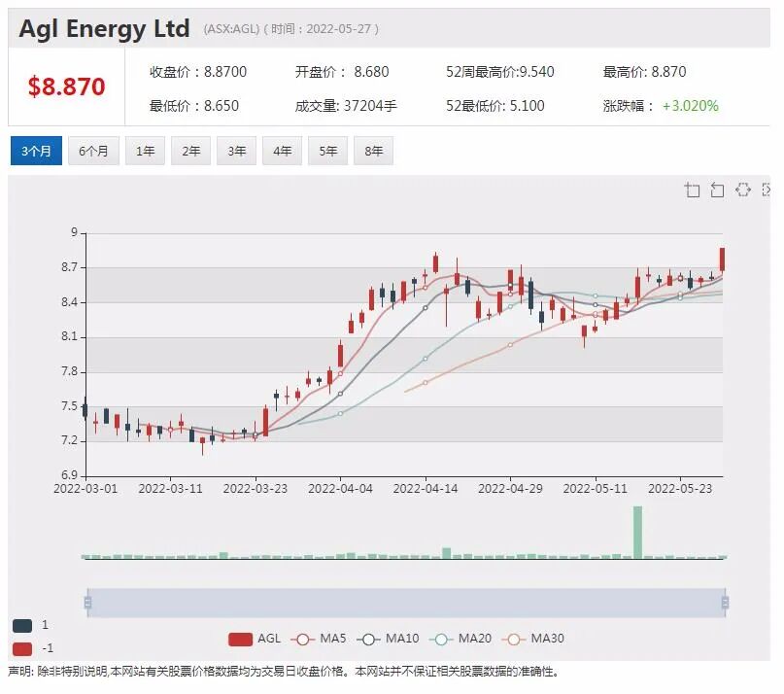Switch to the 6个月 range tab

click(x=93, y=151)
